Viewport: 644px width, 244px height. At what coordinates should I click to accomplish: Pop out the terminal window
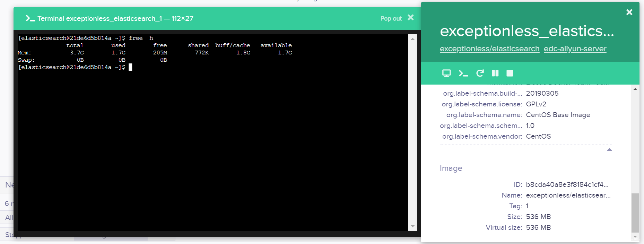point(391,18)
